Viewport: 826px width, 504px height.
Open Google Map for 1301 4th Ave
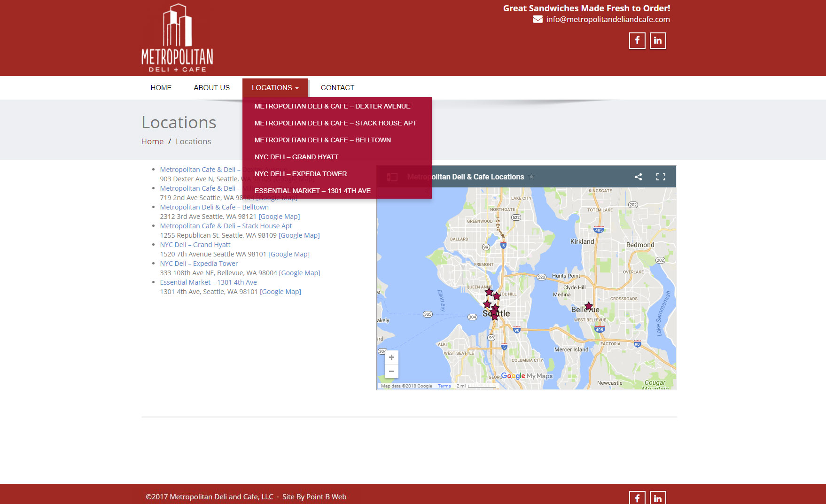point(281,292)
